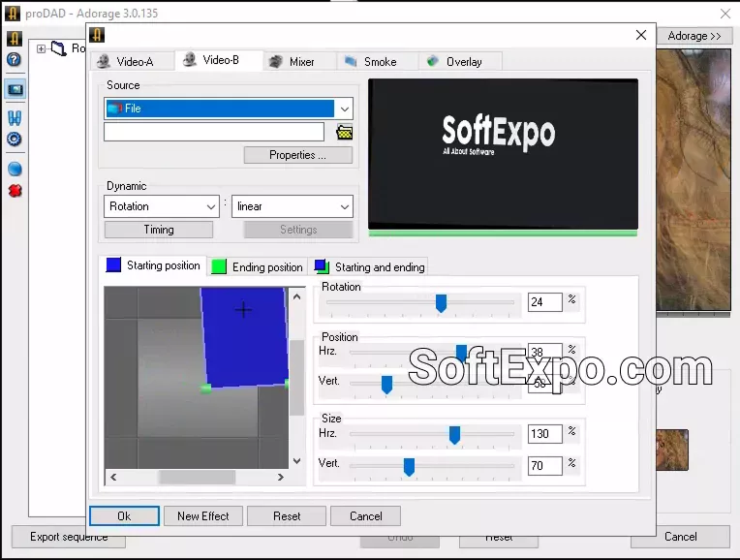
Task: Click the Properties button
Action: click(x=297, y=155)
